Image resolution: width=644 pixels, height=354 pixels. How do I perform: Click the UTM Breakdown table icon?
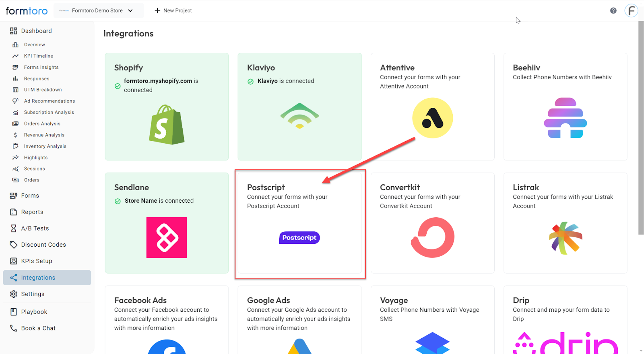[15, 90]
